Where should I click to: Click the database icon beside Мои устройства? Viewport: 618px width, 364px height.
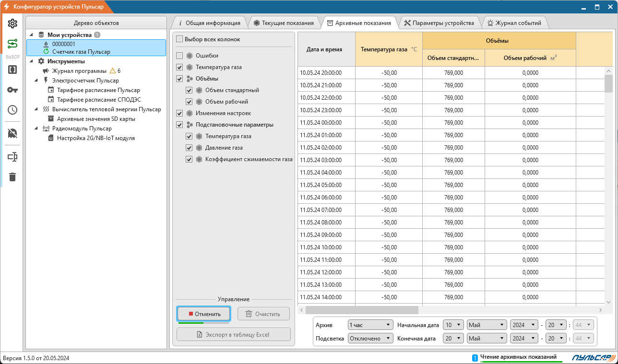coord(41,35)
